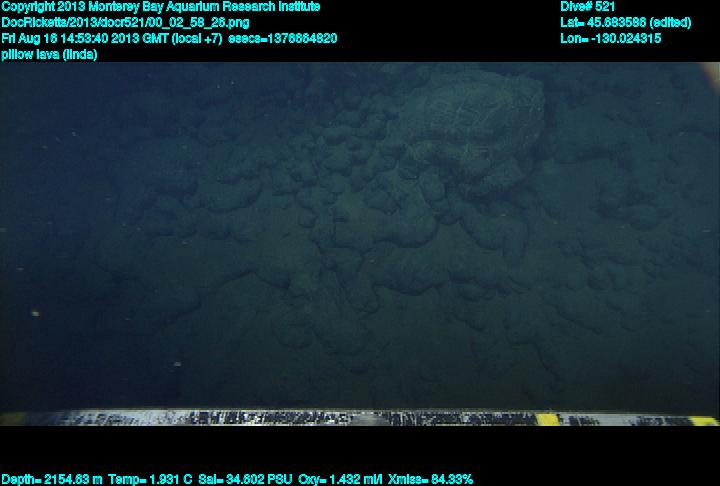
Task: Select the DocRicketts file path text
Action: point(125,22)
